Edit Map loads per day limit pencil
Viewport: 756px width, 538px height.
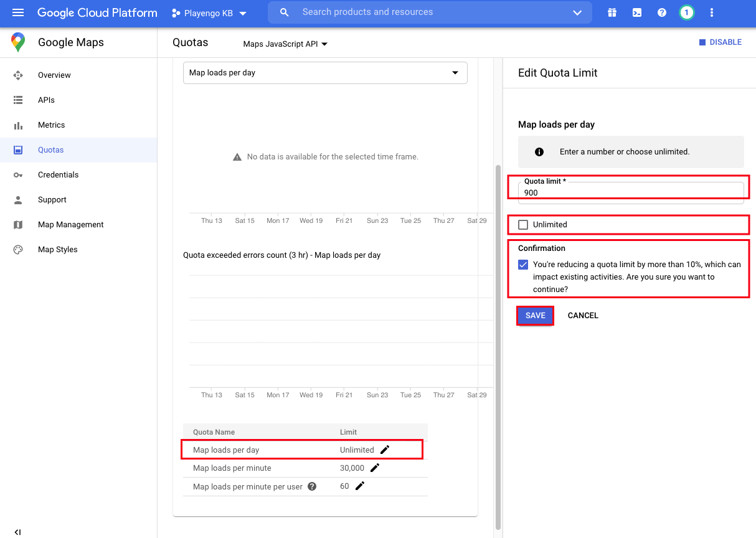[x=385, y=450]
